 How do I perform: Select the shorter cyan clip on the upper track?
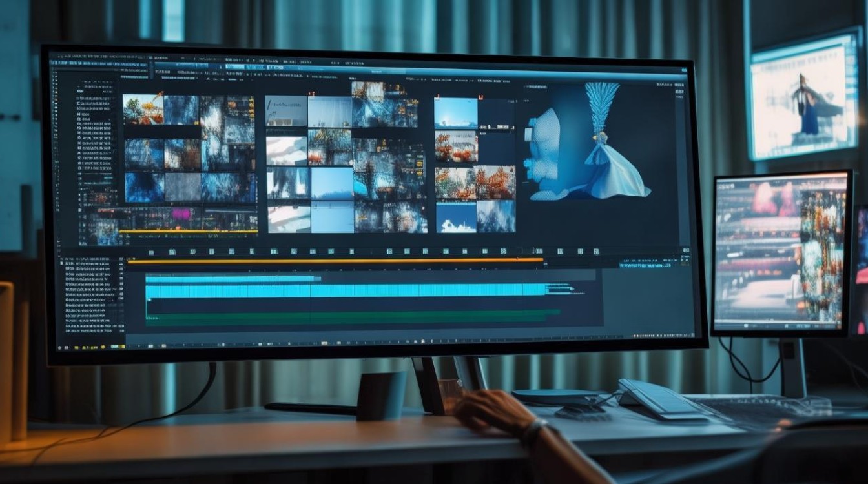233,278
